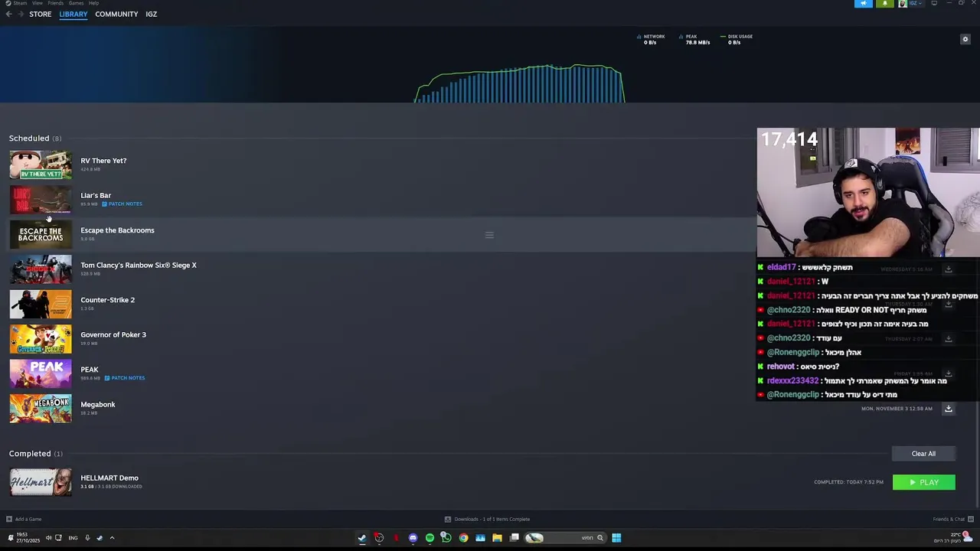Open the Help menu

pos(93,3)
